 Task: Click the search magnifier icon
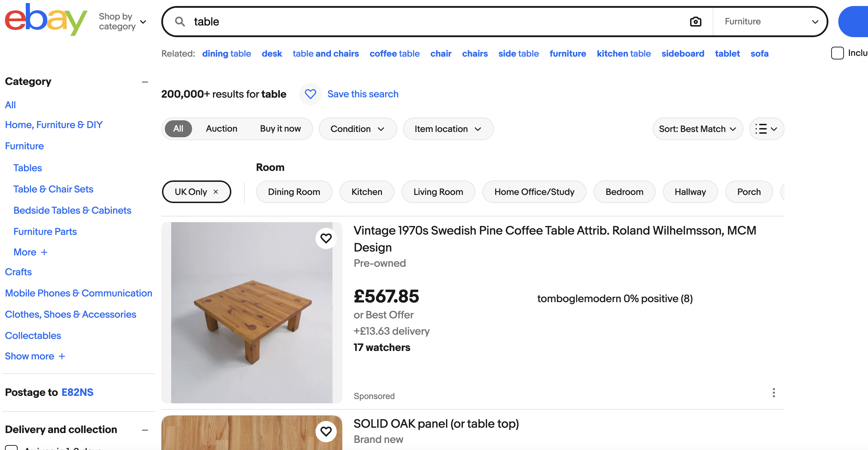[180, 21]
